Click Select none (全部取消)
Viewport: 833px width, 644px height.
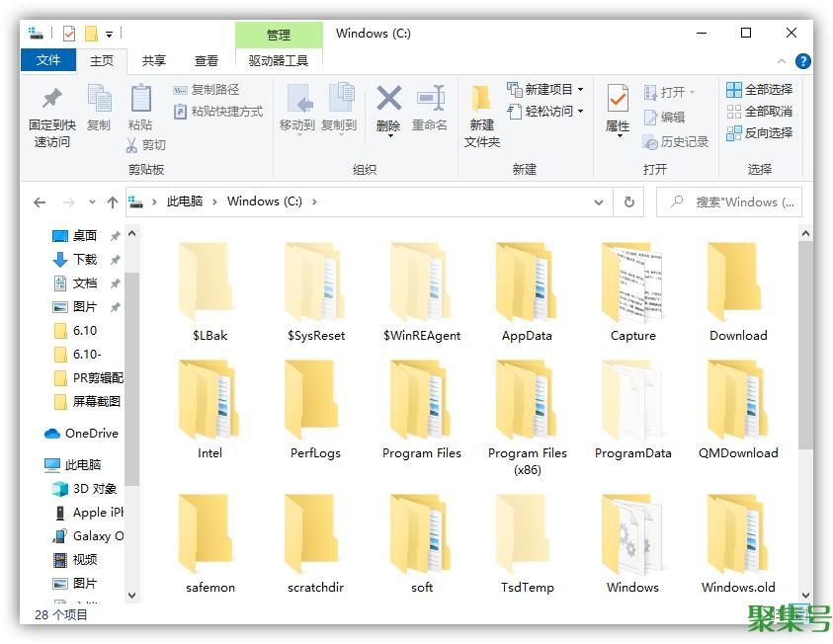click(x=759, y=112)
